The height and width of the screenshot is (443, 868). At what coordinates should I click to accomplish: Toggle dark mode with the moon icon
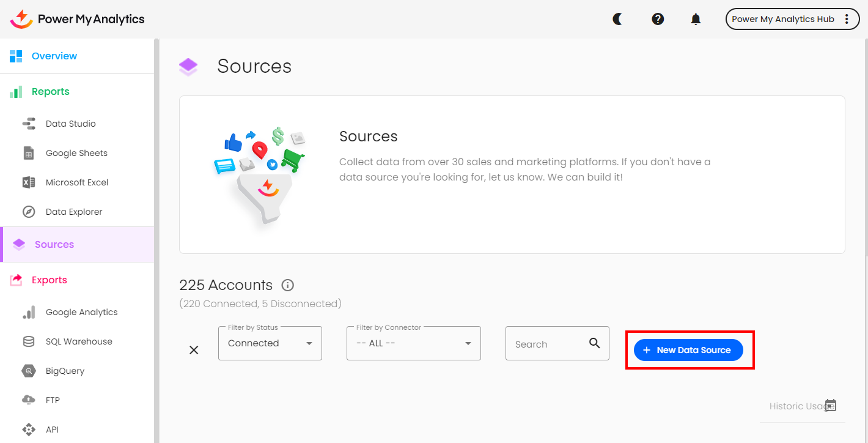[618, 19]
